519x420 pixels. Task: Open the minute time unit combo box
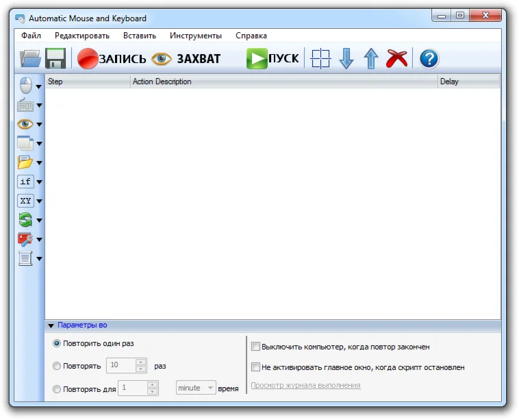click(x=196, y=388)
